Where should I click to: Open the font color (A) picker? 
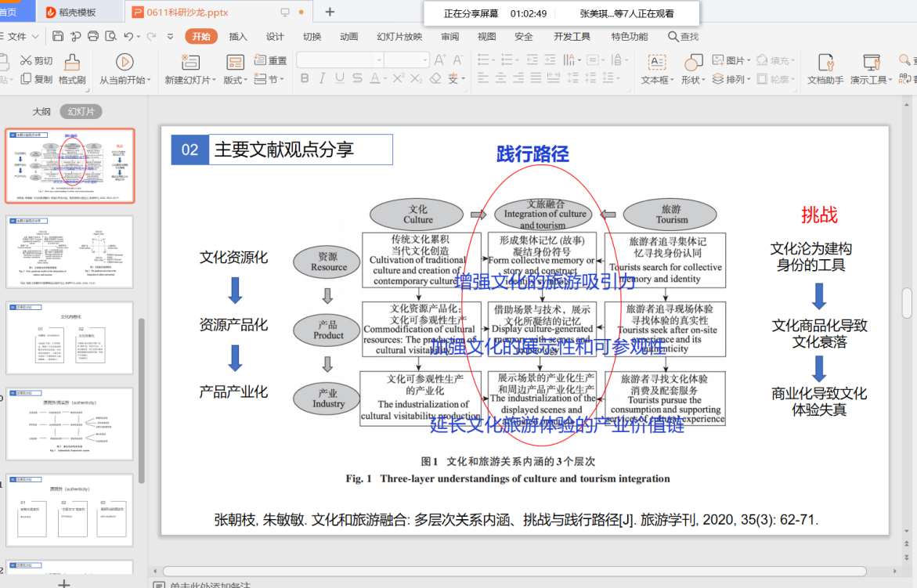tap(374, 78)
